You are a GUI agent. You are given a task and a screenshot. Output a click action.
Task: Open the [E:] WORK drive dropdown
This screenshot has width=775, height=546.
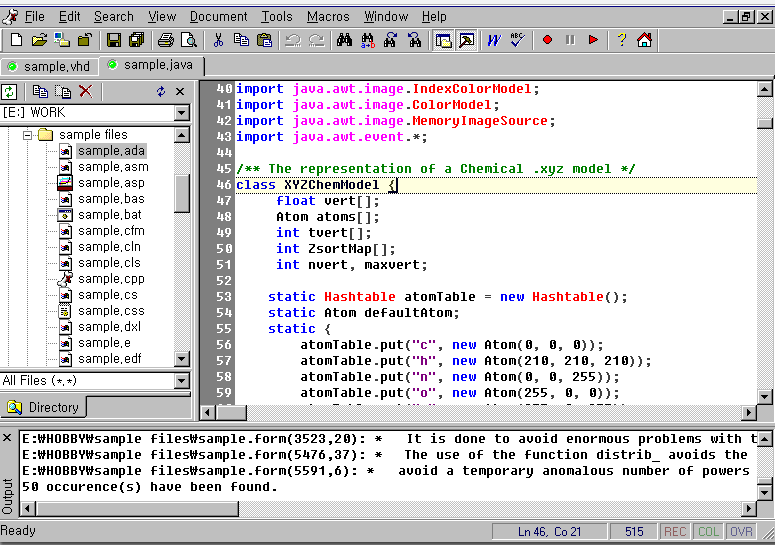[x=181, y=113]
